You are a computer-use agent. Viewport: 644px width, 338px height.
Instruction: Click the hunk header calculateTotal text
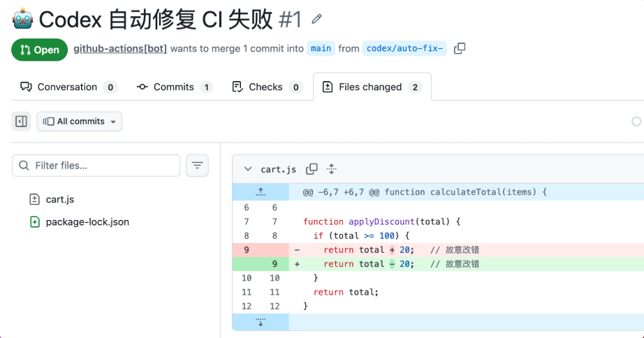click(425, 192)
